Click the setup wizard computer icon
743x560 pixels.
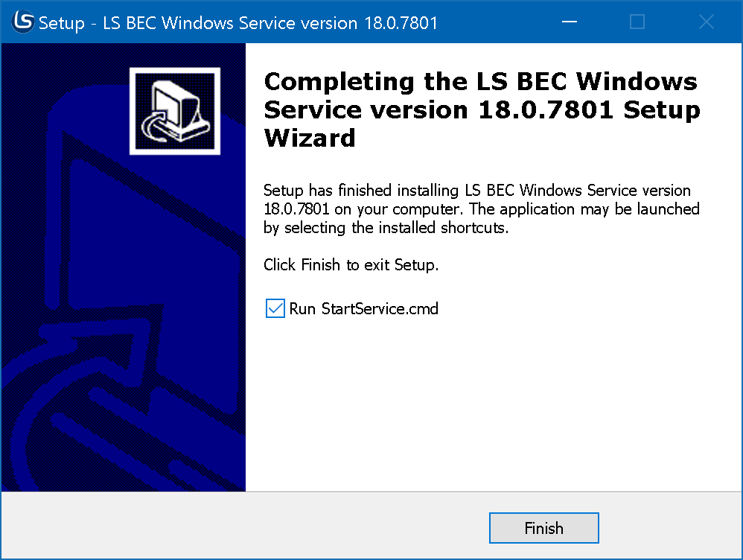coord(175,111)
